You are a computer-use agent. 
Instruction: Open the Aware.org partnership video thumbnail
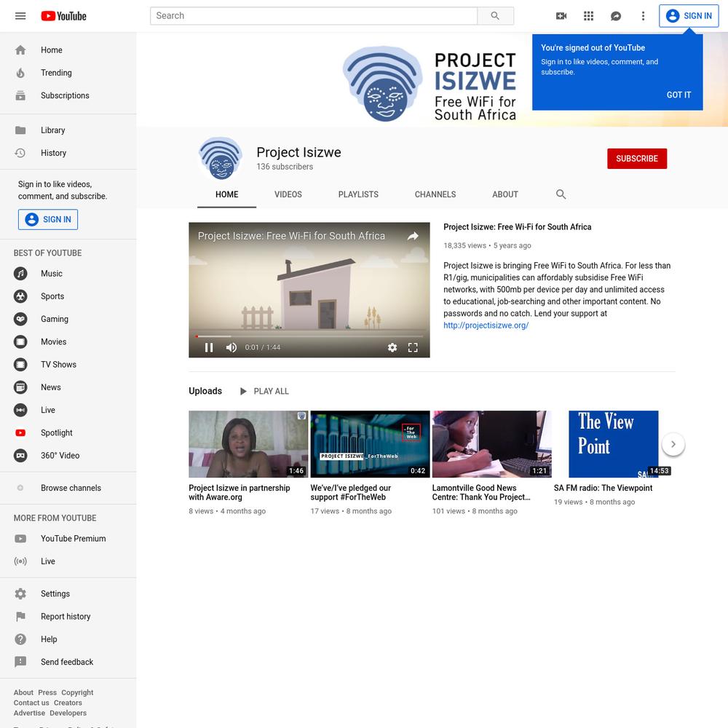[248, 444]
